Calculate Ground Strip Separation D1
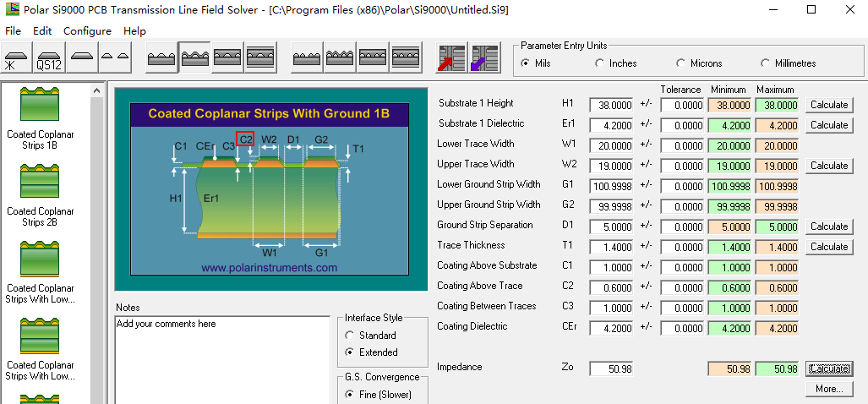This screenshot has width=868, height=404. click(828, 227)
